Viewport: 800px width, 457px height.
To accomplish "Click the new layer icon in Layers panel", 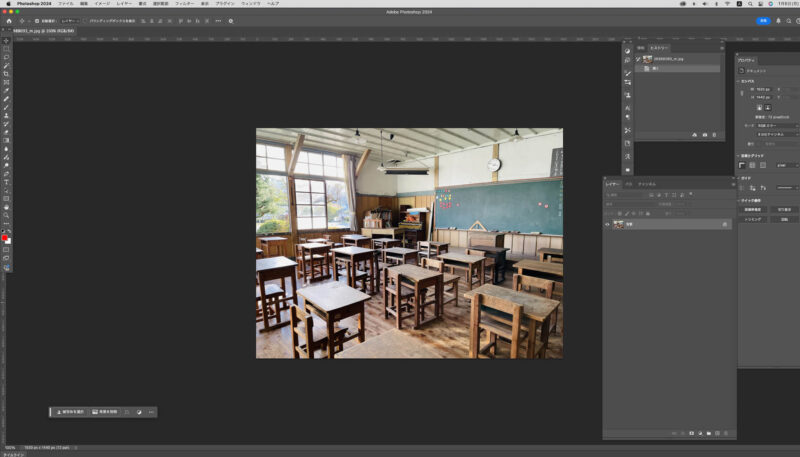I will click(717, 433).
